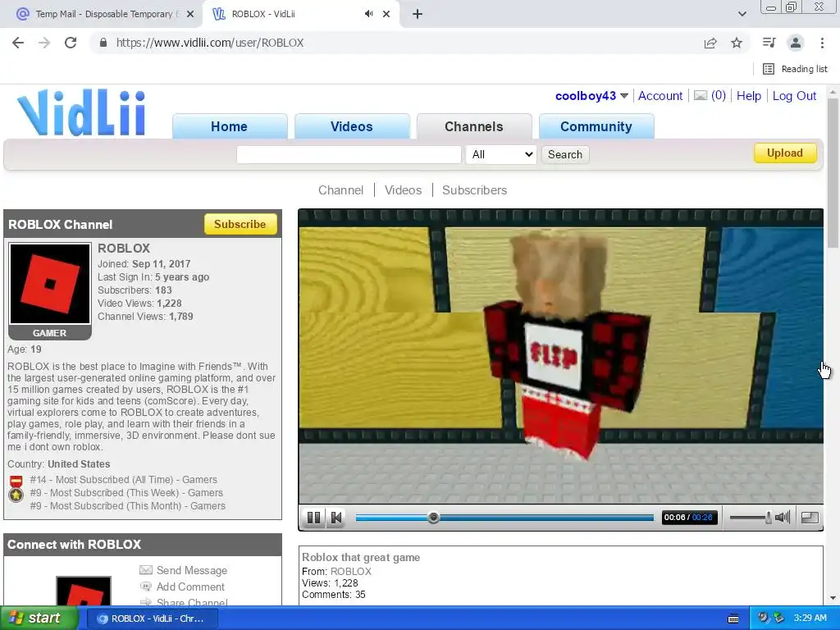The image size is (840, 630).
Task: Click the medal badge icon beside rankings
Action: 16,488
